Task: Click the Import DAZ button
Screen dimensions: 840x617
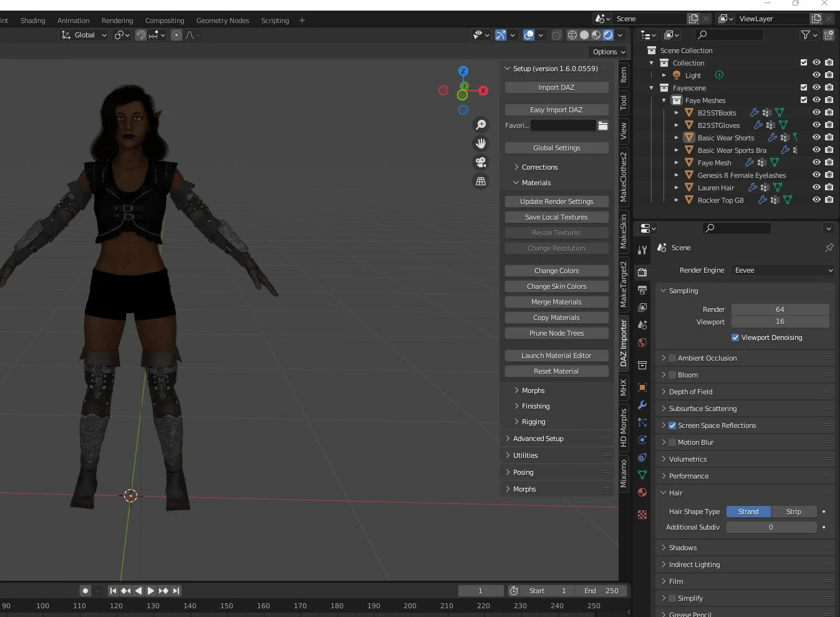Action: (x=556, y=87)
